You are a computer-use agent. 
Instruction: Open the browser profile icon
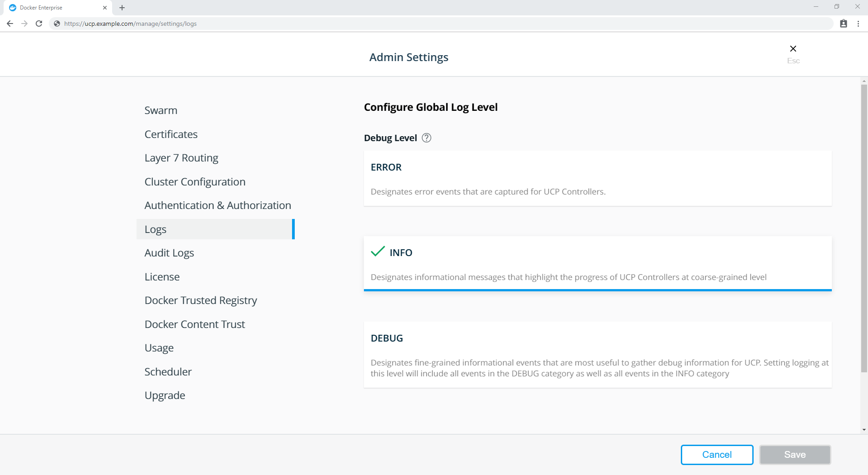[844, 24]
